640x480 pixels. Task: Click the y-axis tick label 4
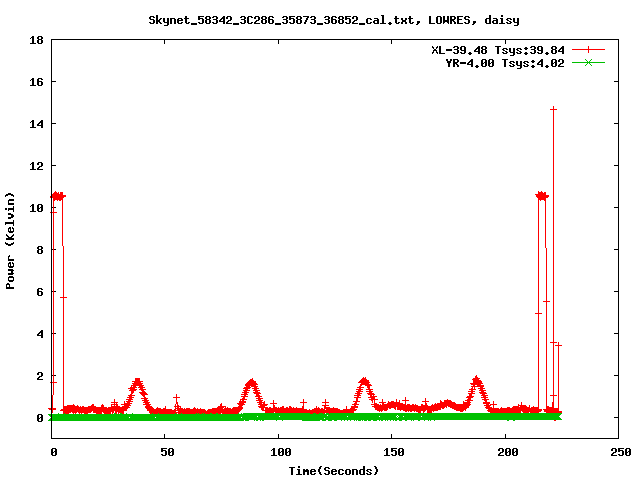click(40, 334)
